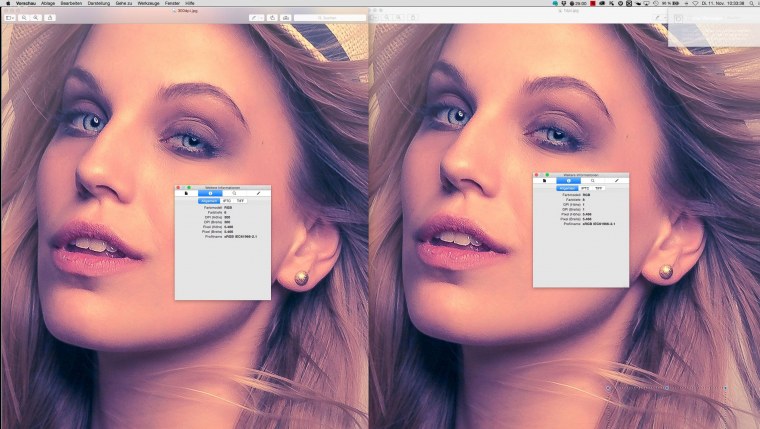
Task: Click the Suchen search field in left window
Action: pos(330,17)
